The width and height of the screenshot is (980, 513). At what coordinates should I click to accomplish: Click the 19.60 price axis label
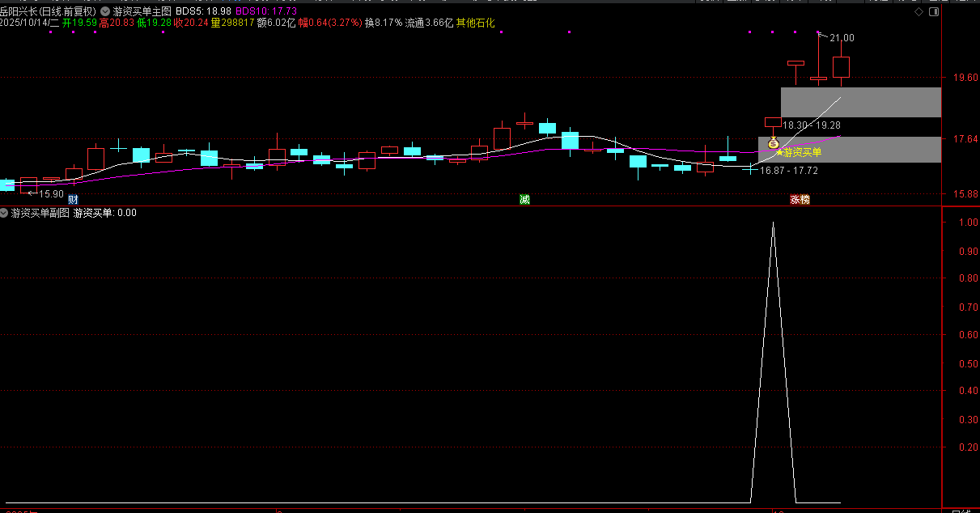click(x=965, y=78)
